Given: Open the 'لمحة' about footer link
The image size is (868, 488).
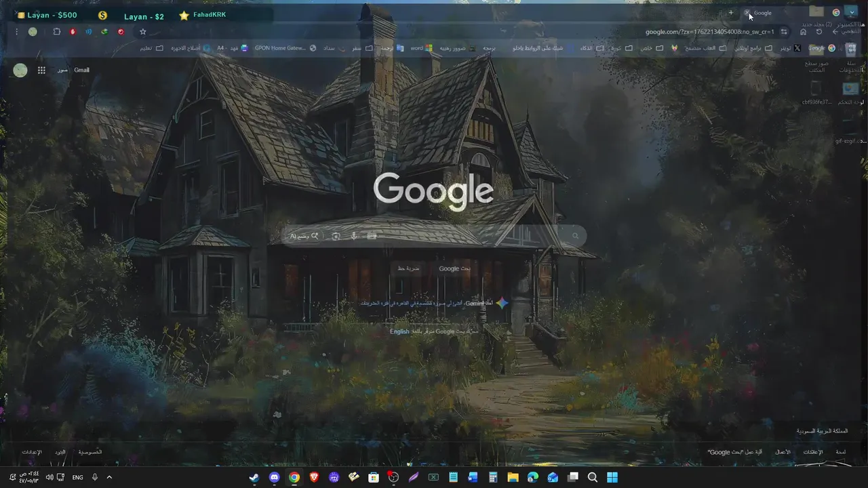Looking at the screenshot, I should point(841,452).
